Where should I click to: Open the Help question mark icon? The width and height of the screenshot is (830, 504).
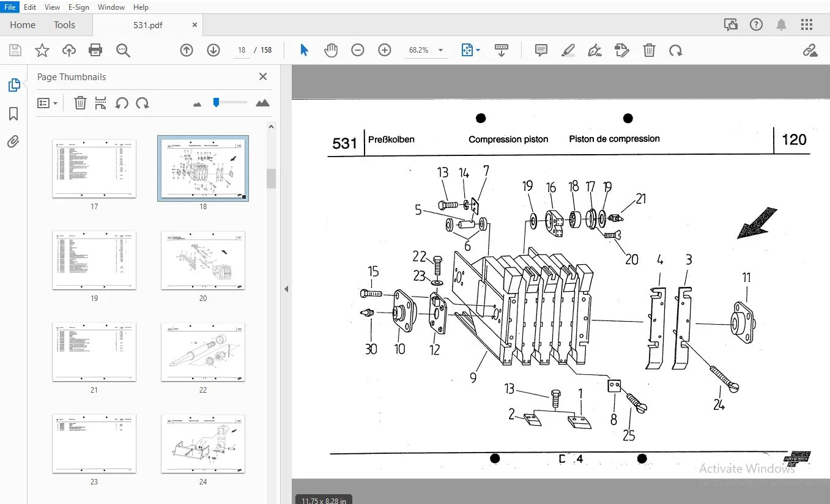[757, 24]
